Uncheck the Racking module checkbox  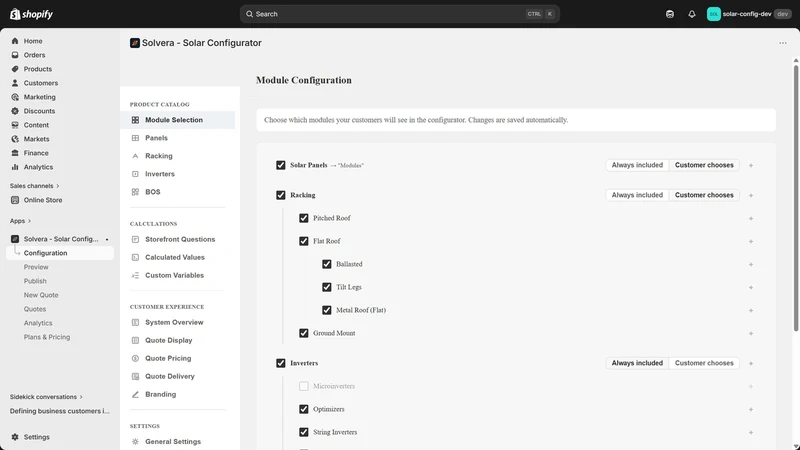tap(281, 195)
